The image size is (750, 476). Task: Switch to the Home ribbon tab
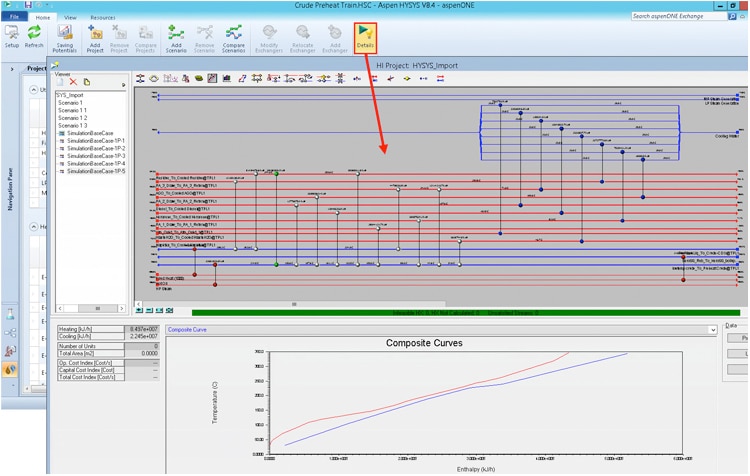(43, 17)
